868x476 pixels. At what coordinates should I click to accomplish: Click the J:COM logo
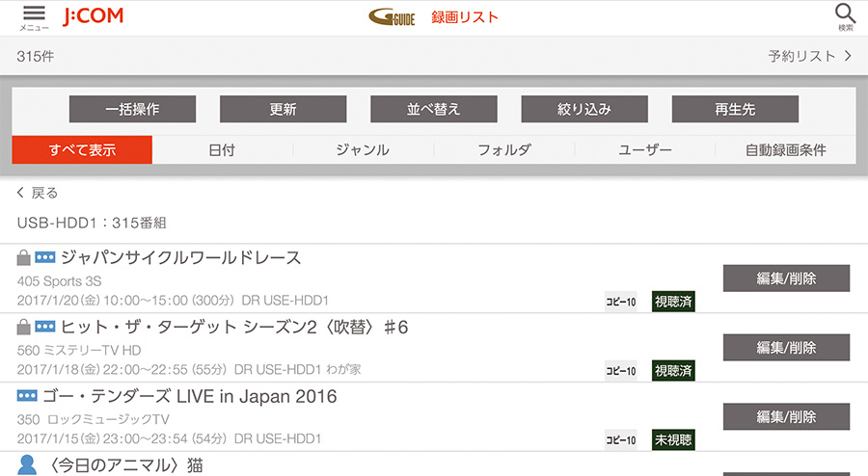(x=93, y=16)
